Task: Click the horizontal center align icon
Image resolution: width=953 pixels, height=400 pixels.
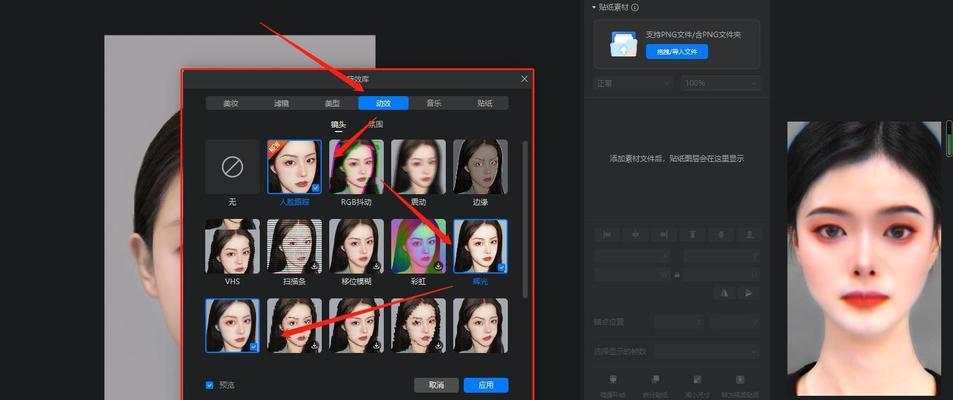Action: point(635,235)
